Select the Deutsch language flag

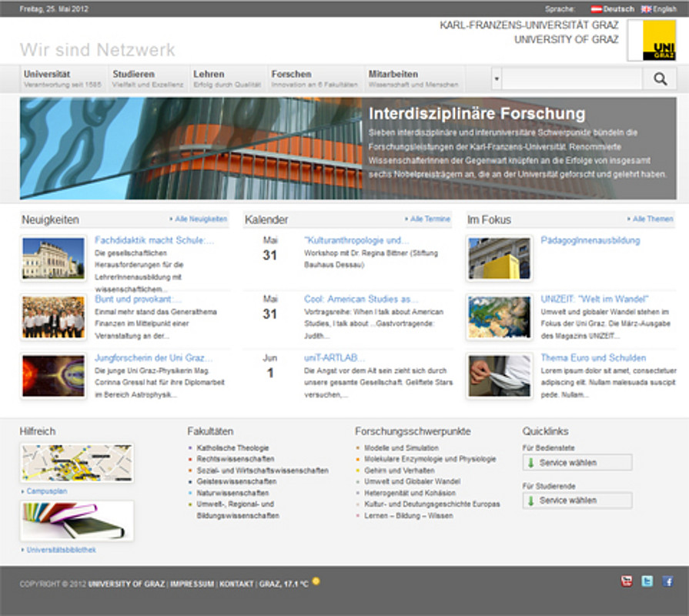[596, 9]
